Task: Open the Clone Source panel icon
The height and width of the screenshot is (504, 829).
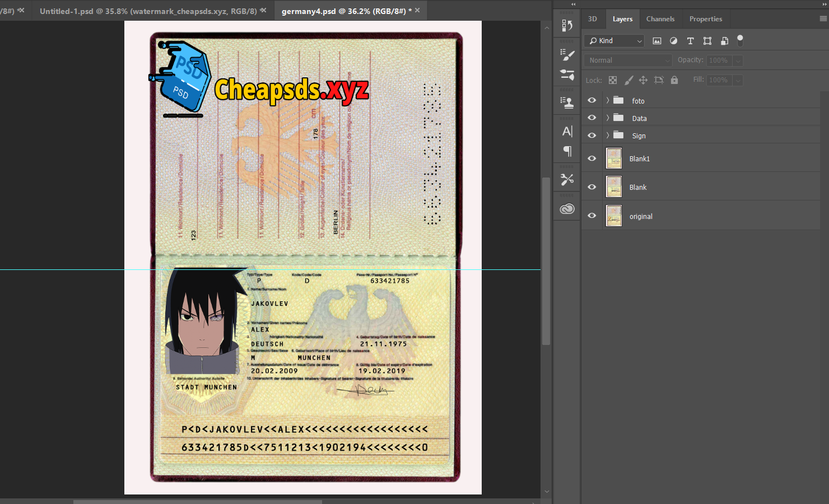Action: click(x=567, y=102)
